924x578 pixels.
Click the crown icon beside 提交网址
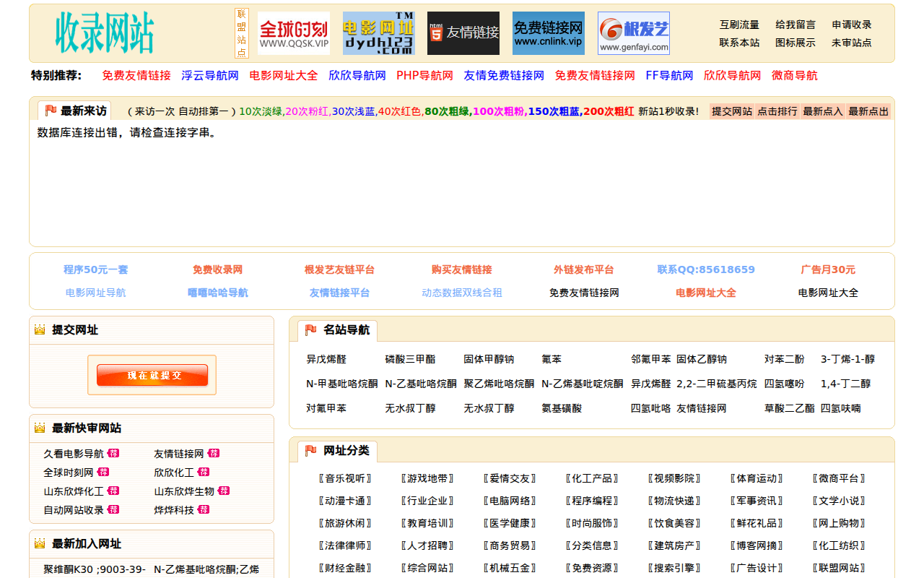40,330
